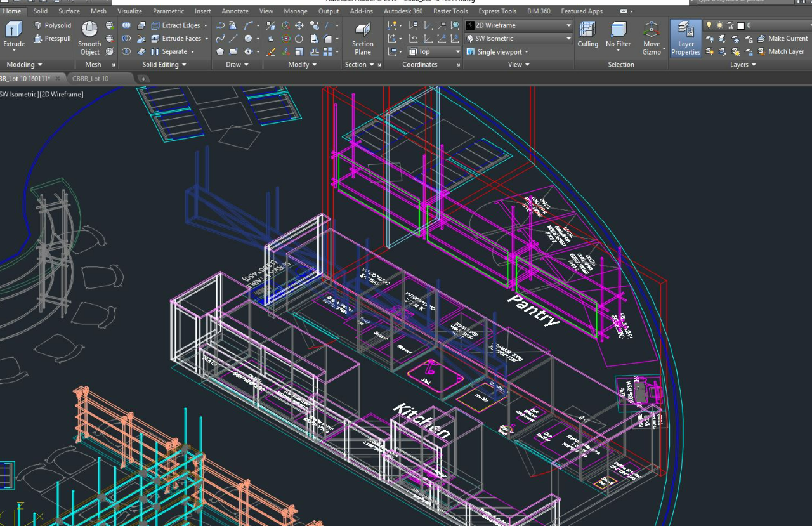Open the Single viewport dropdown

click(x=497, y=52)
